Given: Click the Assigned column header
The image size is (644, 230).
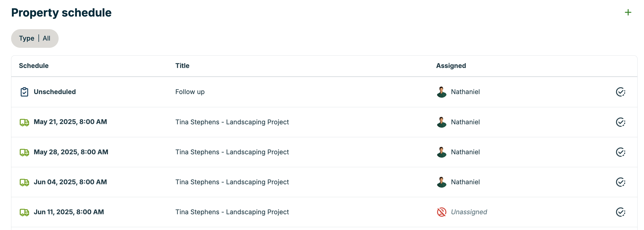Looking at the screenshot, I should tap(451, 65).
